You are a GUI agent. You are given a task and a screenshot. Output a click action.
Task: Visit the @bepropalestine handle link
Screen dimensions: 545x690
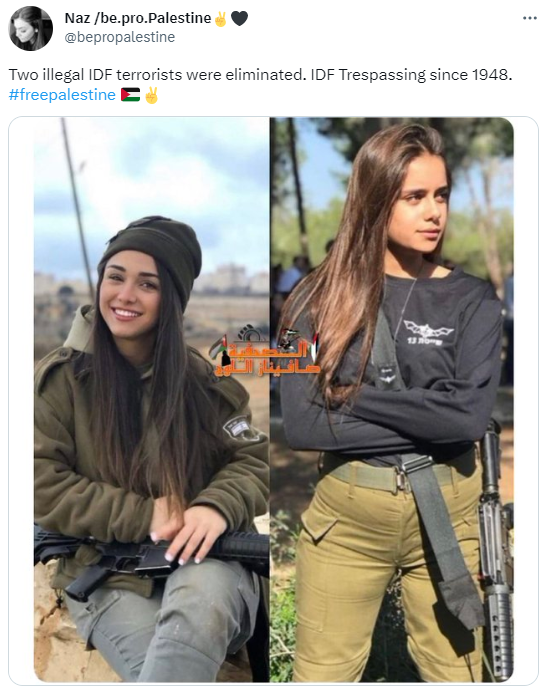tap(120, 37)
